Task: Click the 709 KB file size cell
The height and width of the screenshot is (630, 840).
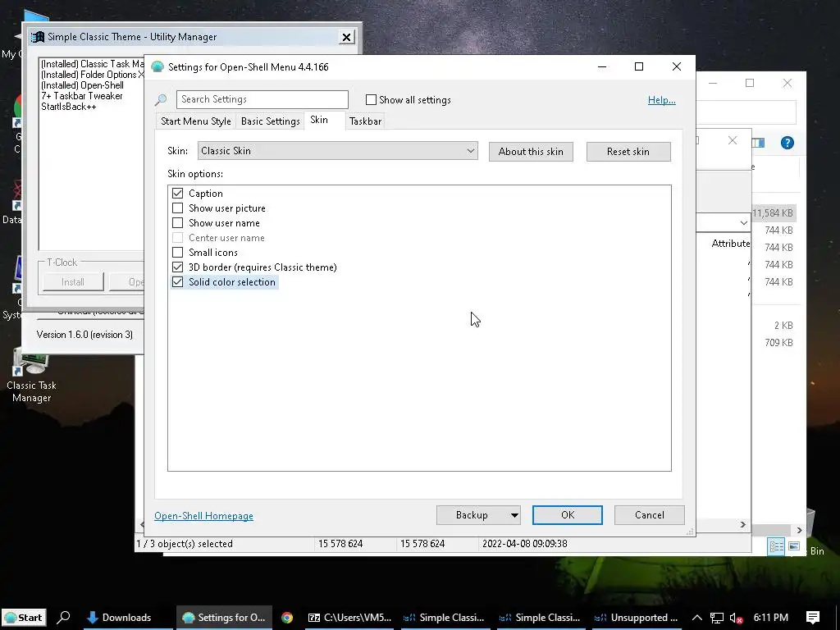Action: 778,343
